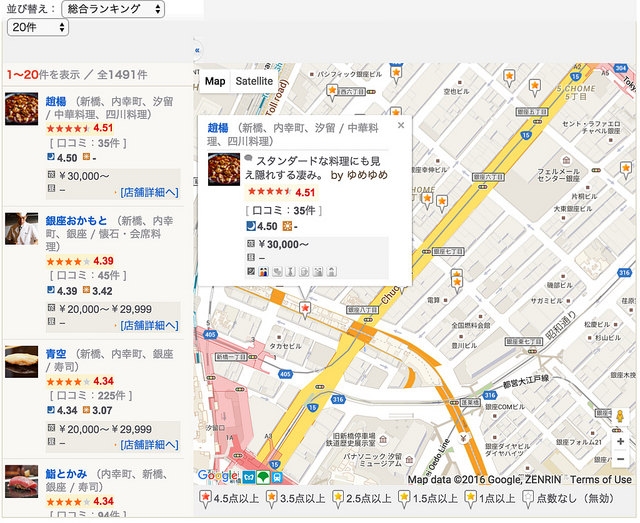Click the red star marker under the popup

click(304, 309)
